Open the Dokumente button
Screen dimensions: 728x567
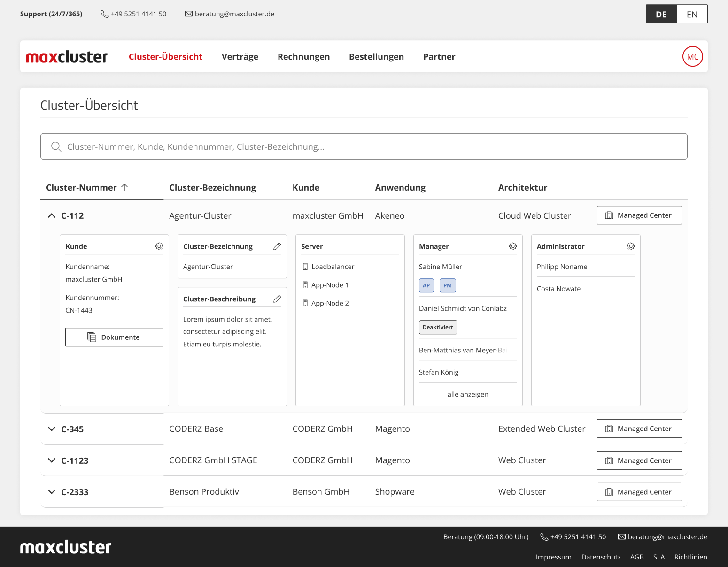click(114, 337)
